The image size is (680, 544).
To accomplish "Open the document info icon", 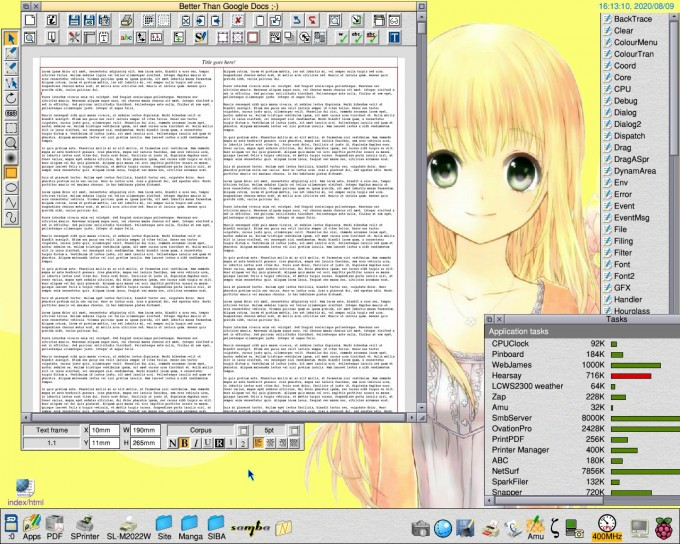I will (52, 20).
